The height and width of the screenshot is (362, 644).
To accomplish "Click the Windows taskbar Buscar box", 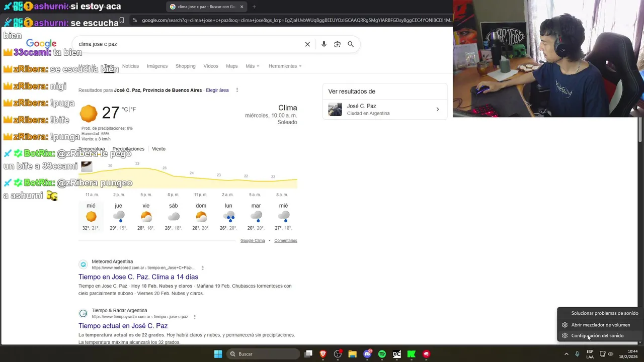I will [262, 354].
